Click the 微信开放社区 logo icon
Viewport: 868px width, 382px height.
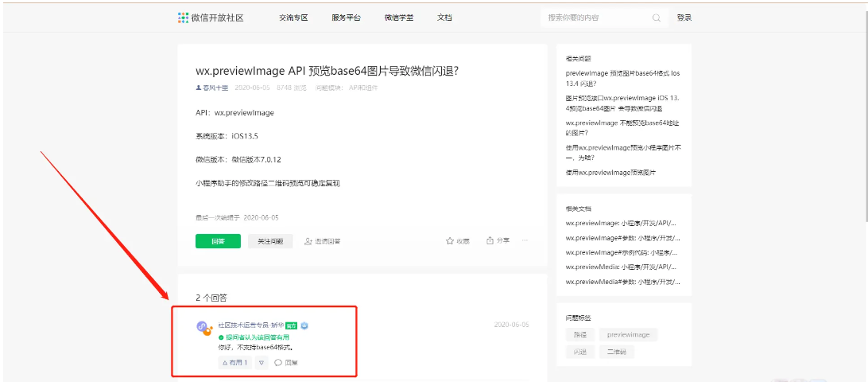click(184, 18)
